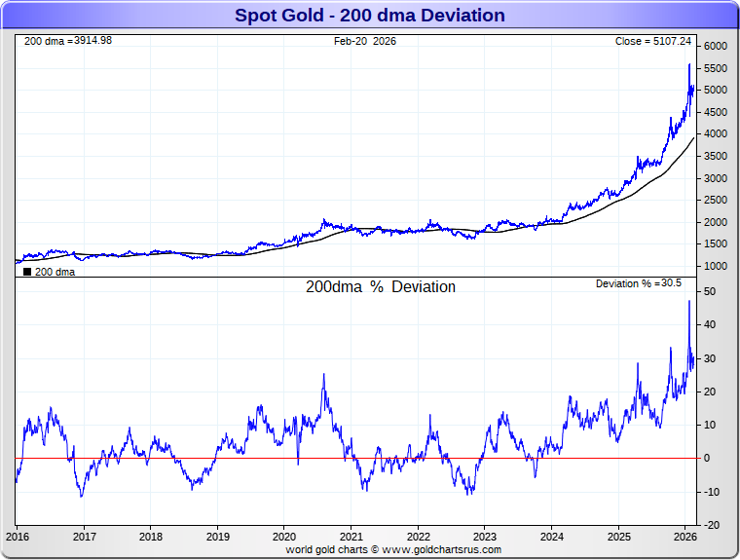This screenshot has width=740, height=560.
Task: Click the 2020 year label on x-axis
Action: point(284,537)
